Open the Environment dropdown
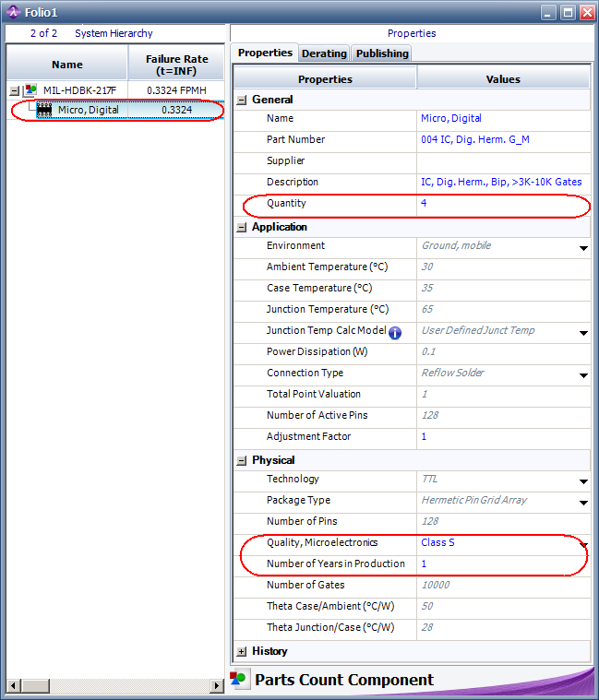This screenshot has width=599, height=700. [583, 247]
